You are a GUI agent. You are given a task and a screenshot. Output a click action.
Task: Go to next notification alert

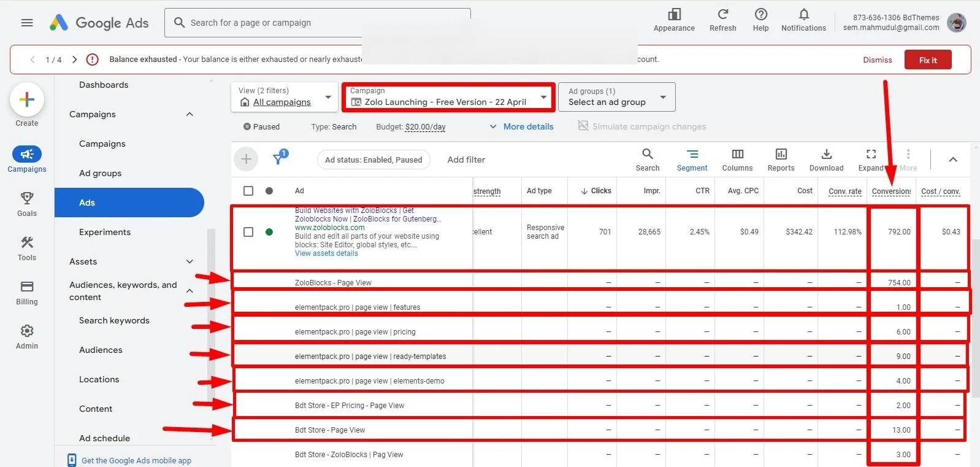tap(74, 60)
